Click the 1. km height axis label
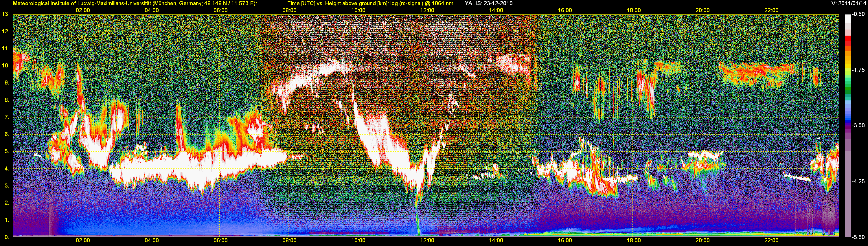 click(6, 221)
